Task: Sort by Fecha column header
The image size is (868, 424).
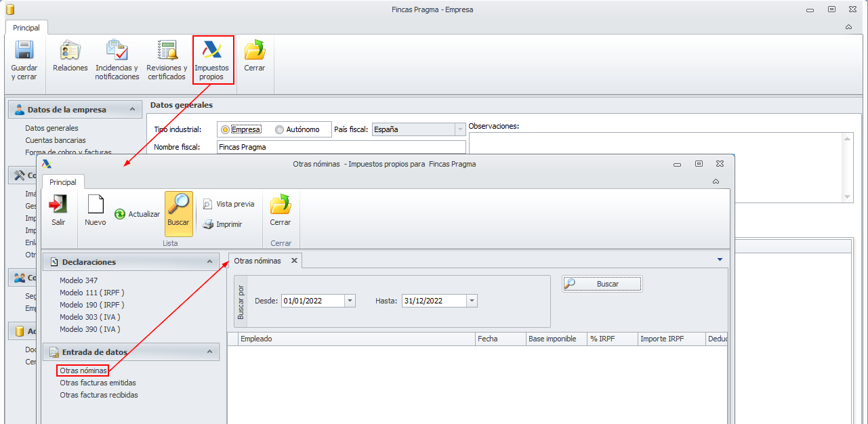Action: coord(501,339)
